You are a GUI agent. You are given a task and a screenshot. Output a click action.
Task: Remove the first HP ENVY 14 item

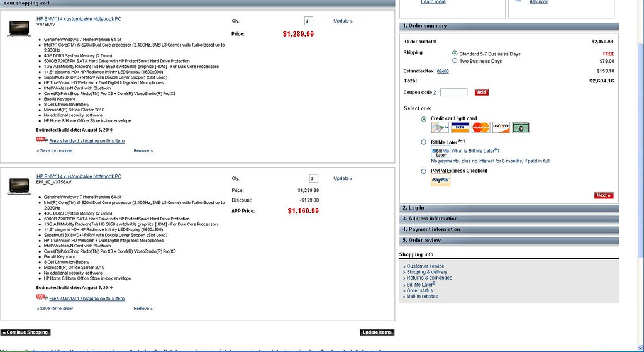click(x=143, y=151)
